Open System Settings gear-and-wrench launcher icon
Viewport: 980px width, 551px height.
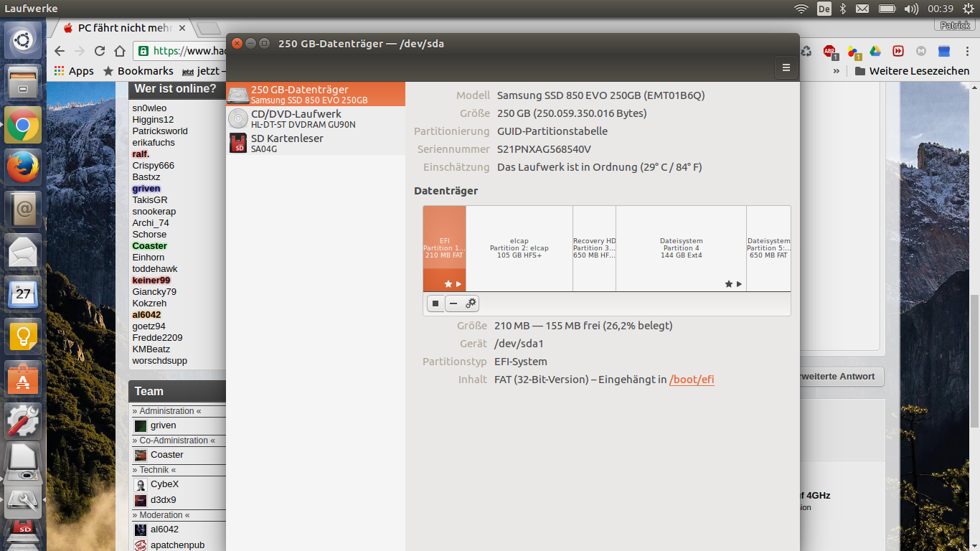click(23, 420)
